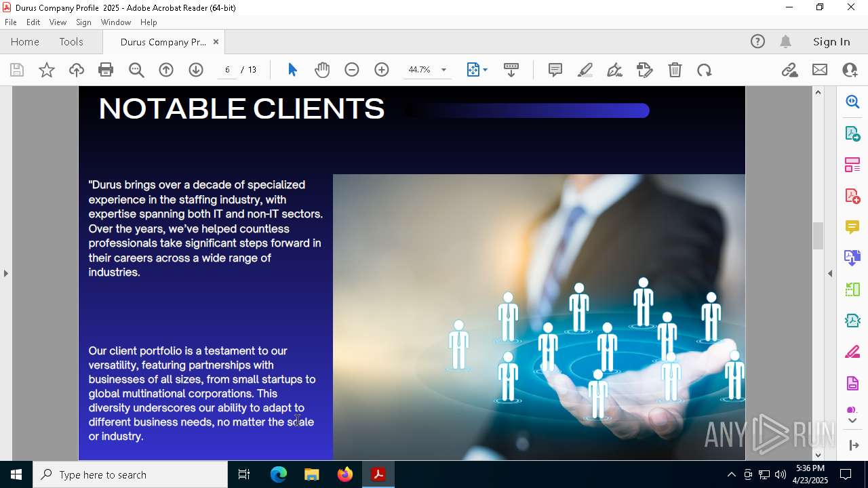Show hidden system tray icons
Image resolution: width=868 pixels, height=488 pixels.
click(x=731, y=474)
